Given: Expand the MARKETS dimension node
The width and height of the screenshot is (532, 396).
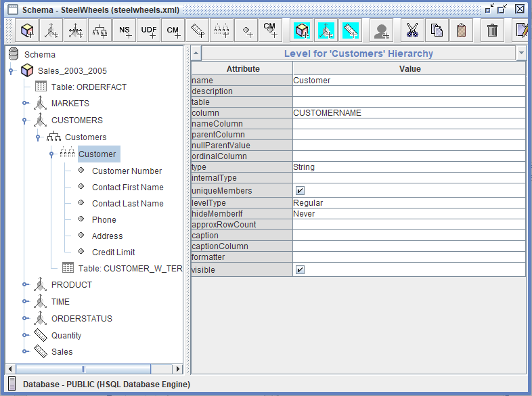Looking at the screenshot, I should click(x=25, y=104).
